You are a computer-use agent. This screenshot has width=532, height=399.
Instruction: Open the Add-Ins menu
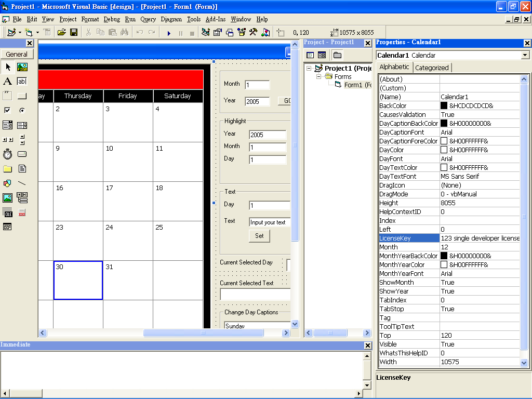pyautogui.click(x=215, y=19)
